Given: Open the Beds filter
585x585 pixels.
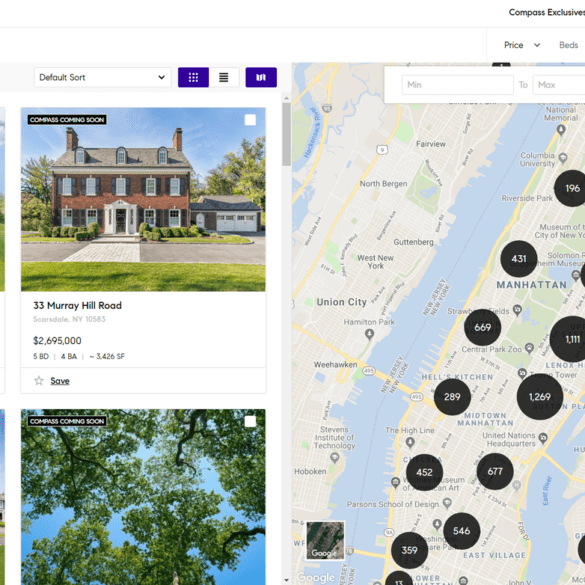Looking at the screenshot, I should pyautogui.click(x=569, y=45).
